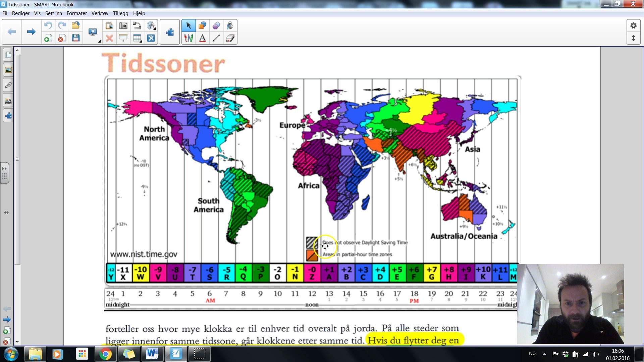Open the table insert dropdown arrow
644x362 pixels.
(141, 41)
